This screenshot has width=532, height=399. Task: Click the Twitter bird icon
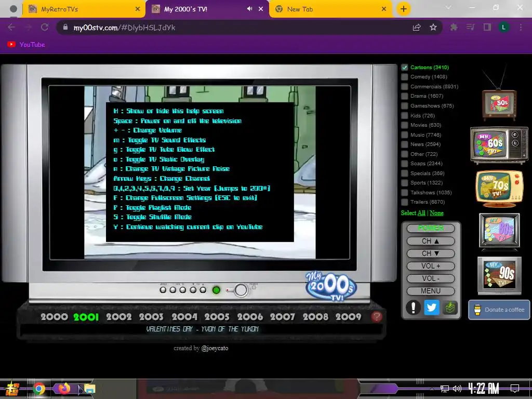point(431,308)
